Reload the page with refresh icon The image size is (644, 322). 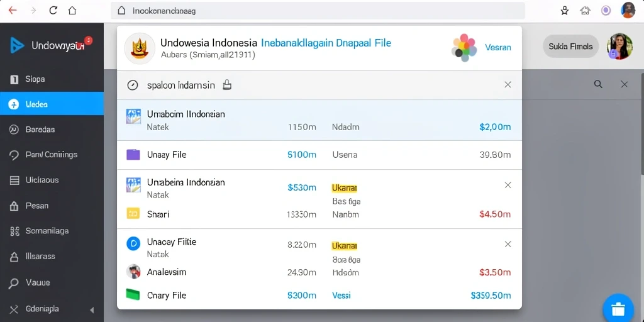(x=53, y=11)
